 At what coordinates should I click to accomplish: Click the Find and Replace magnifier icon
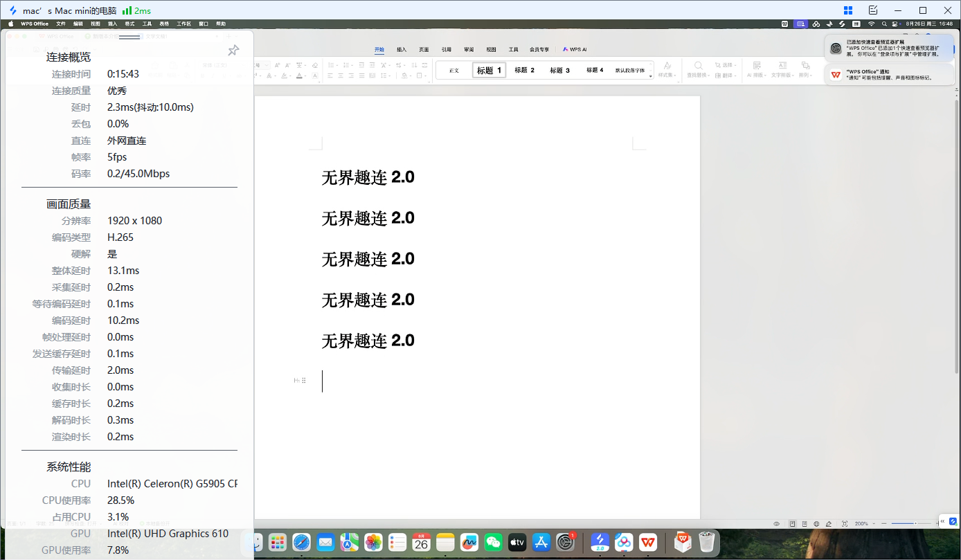(699, 66)
